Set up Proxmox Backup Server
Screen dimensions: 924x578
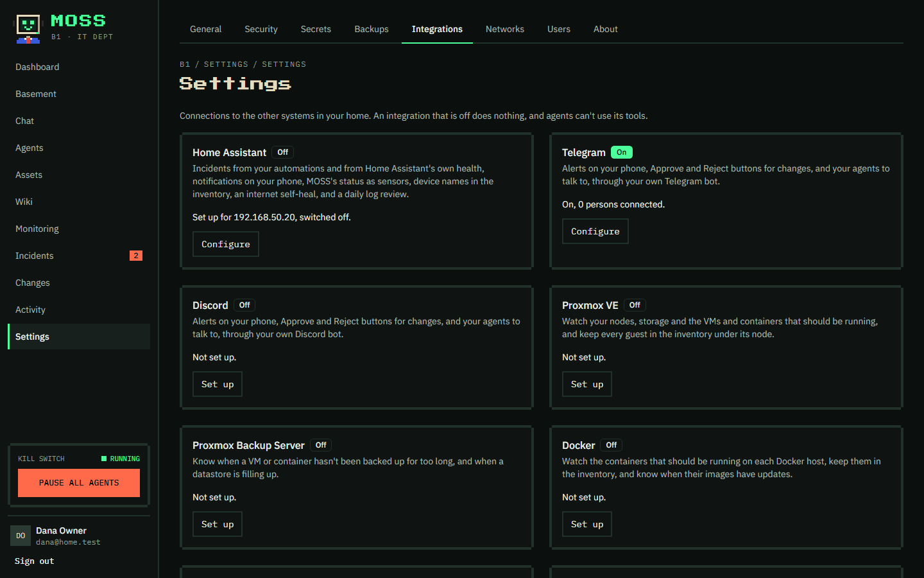tap(218, 524)
